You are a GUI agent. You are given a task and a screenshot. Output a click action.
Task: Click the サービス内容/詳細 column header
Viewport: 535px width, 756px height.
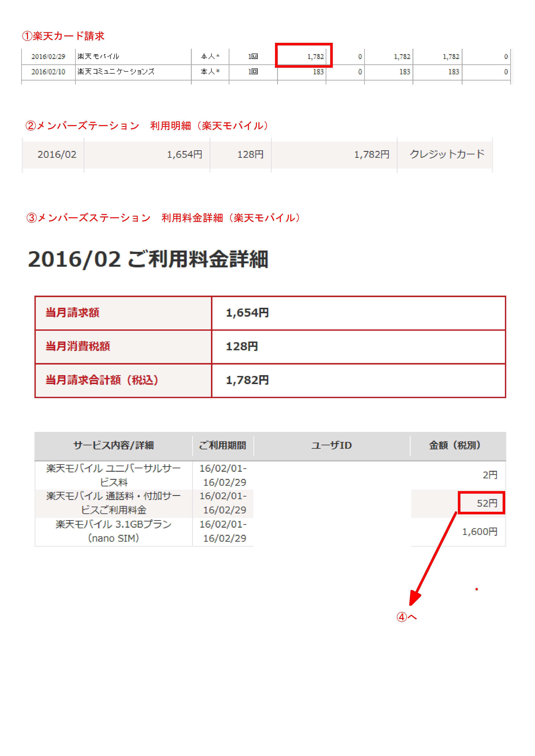tap(113, 445)
